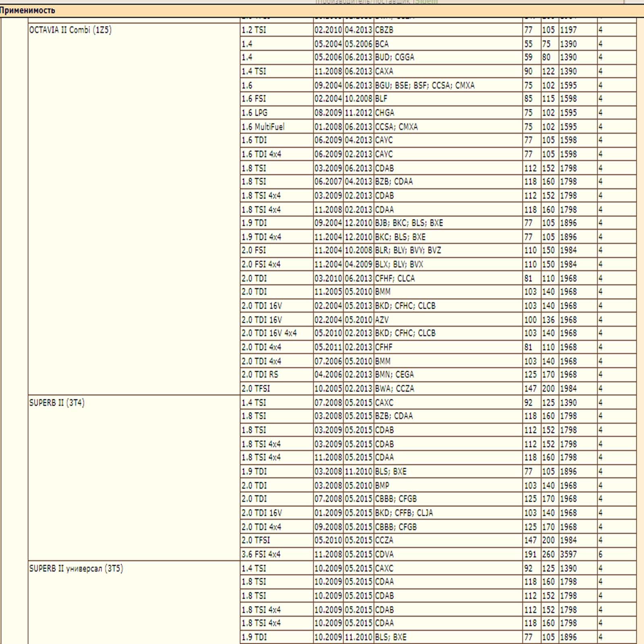Click the 1.6 TDI 4x4 engine cell

click(277, 154)
